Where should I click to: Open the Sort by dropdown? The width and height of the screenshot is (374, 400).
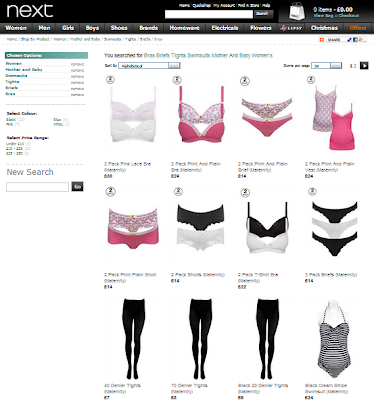click(149, 66)
